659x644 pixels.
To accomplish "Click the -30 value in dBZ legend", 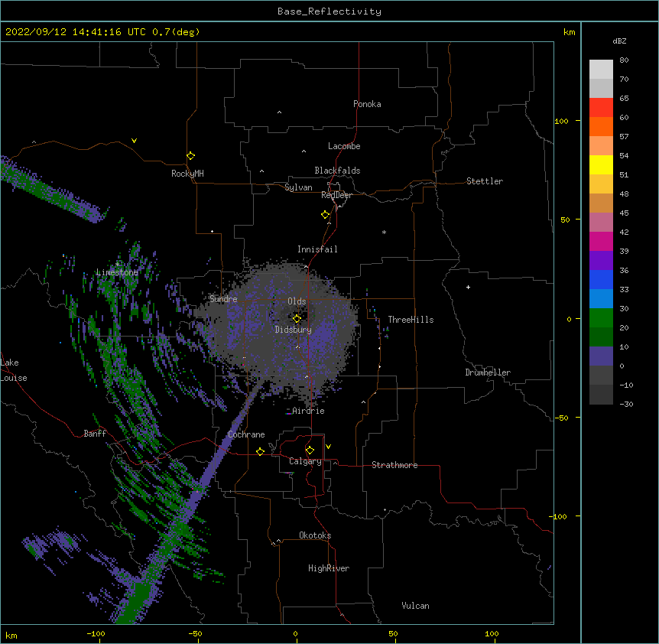I will 626,405.
